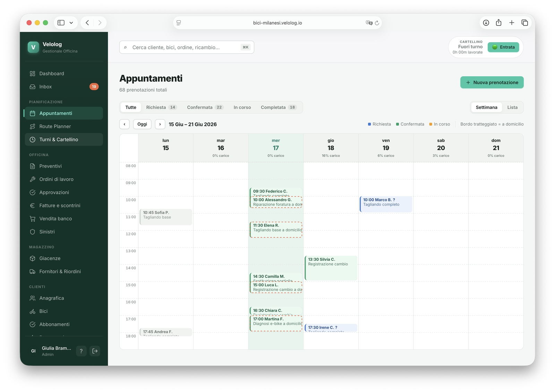This screenshot has height=392, width=555.
Task: Open 10:00 Marco B. appointment
Action: tap(386, 204)
